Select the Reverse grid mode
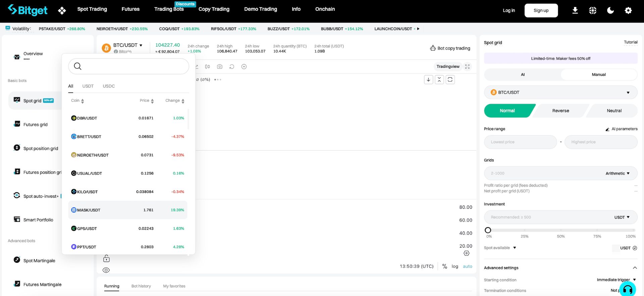This screenshot has width=644, height=296. pyautogui.click(x=561, y=111)
